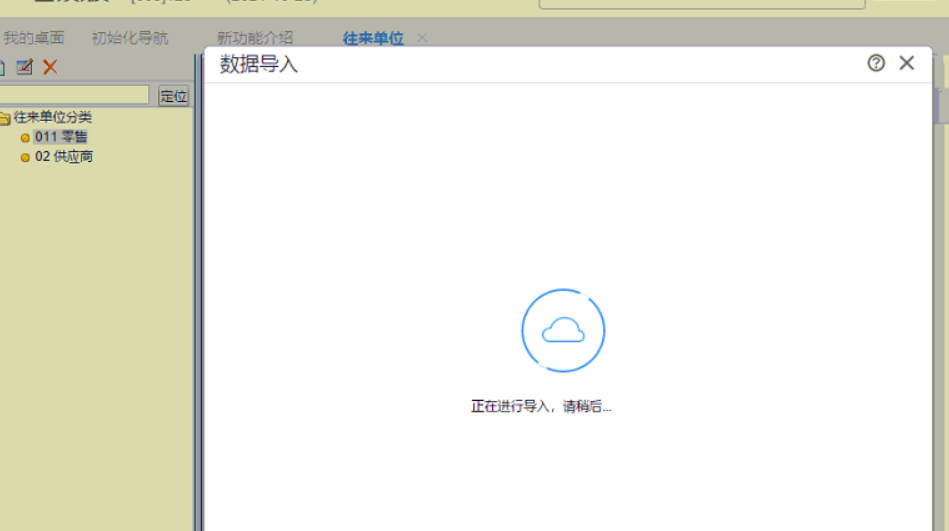Image resolution: width=949 pixels, height=531 pixels.
Task: Activate the 往来单位 tab
Action: pyautogui.click(x=373, y=38)
